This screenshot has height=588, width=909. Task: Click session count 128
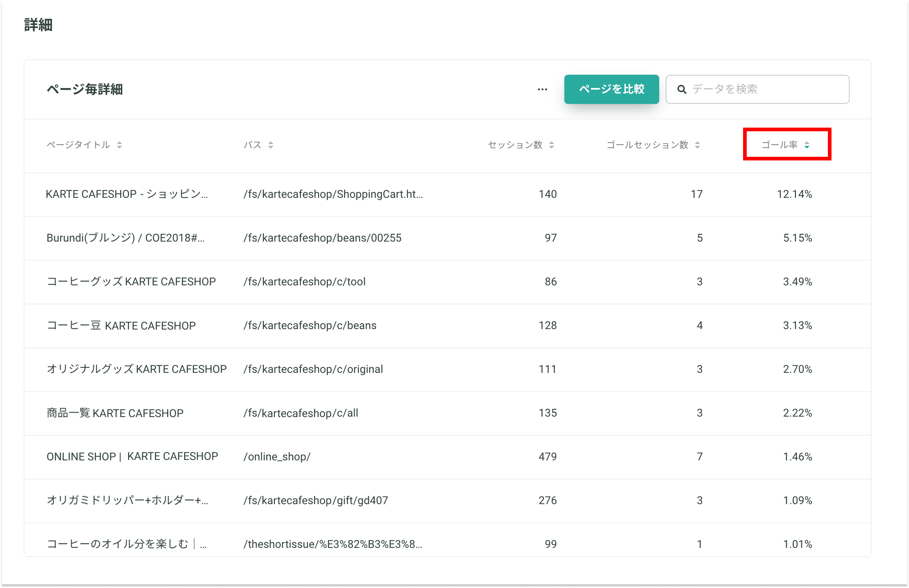tap(547, 325)
